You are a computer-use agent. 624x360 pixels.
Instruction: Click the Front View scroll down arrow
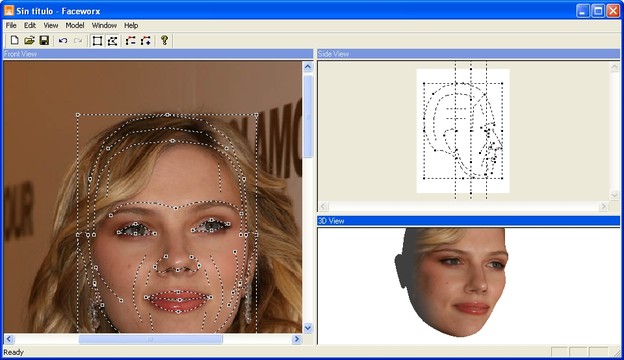(x=308, y=328)
